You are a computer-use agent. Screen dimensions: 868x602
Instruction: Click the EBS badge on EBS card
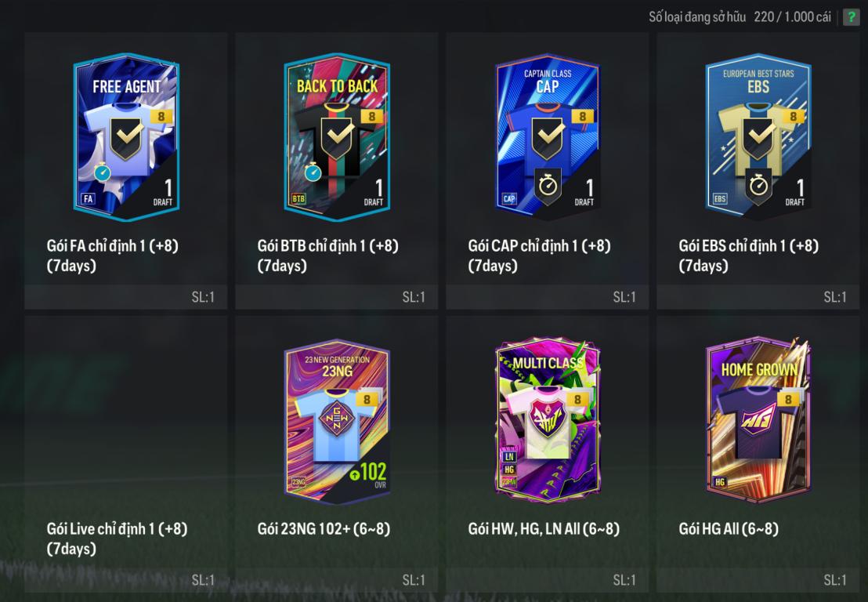pos(720,199)
